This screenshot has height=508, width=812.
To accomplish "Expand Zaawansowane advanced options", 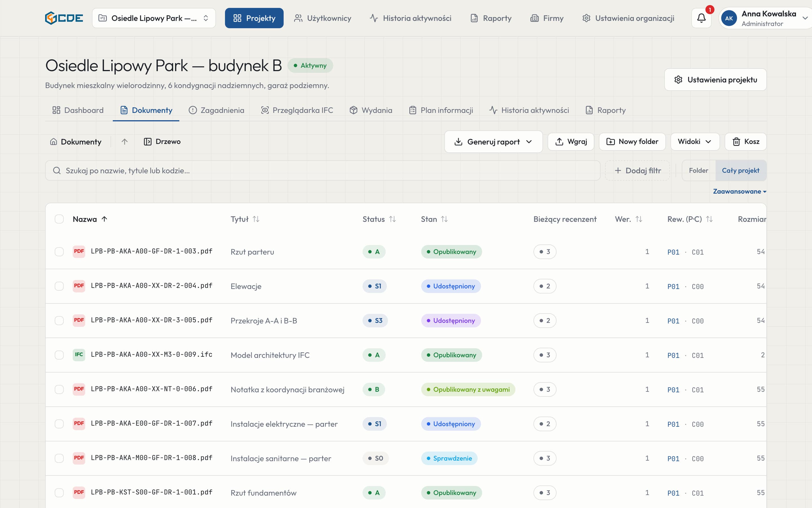I will (x=740, y=192).
